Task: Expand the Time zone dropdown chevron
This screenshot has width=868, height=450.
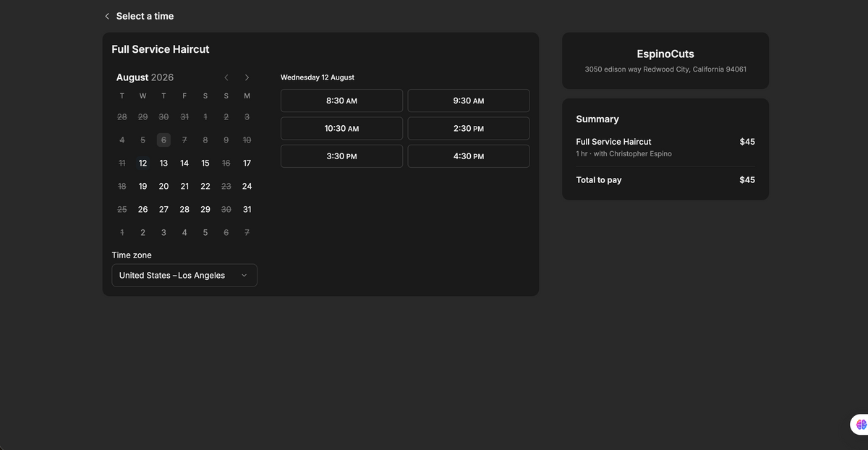Action: [x=244, y=276]
